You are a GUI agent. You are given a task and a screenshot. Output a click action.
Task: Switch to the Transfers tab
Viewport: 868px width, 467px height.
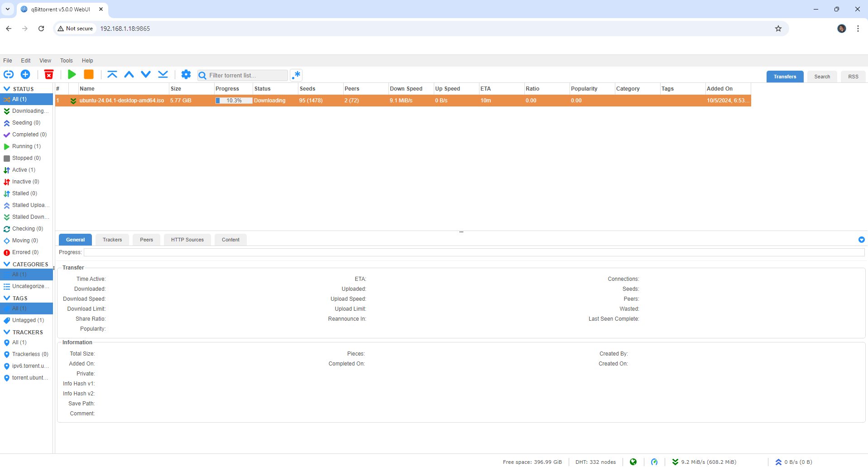point(785,77)
